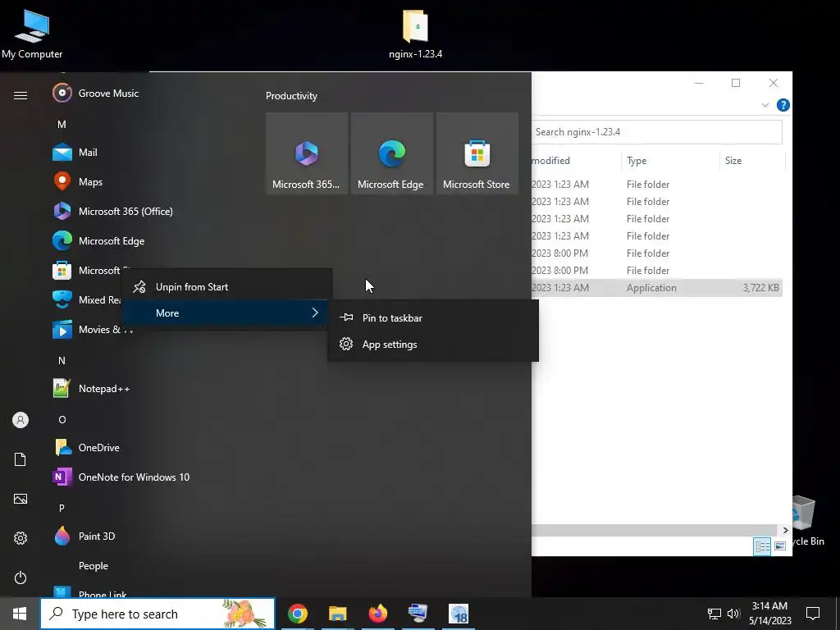Viewport: 840px width, 630px height.
Task: Click the letter O section header
Action: 62,419
